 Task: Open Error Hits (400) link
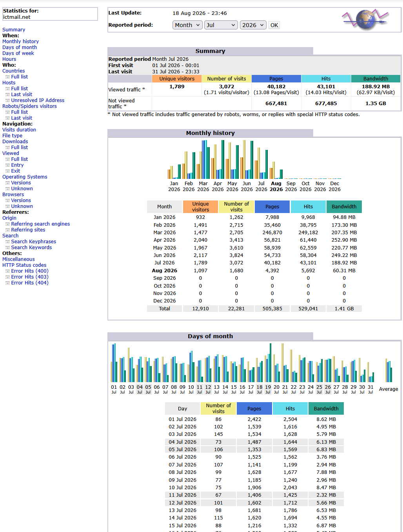coord(30,271)
